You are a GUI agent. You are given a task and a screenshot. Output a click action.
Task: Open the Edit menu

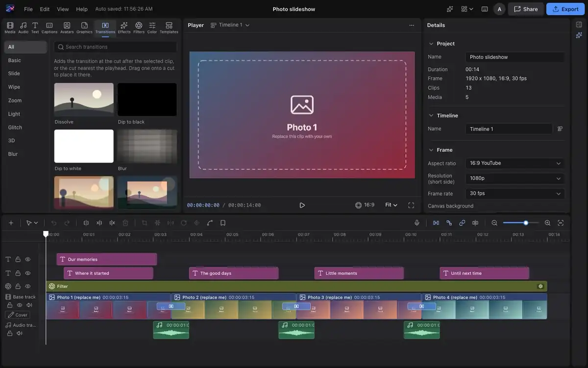[x=45, y=9]
